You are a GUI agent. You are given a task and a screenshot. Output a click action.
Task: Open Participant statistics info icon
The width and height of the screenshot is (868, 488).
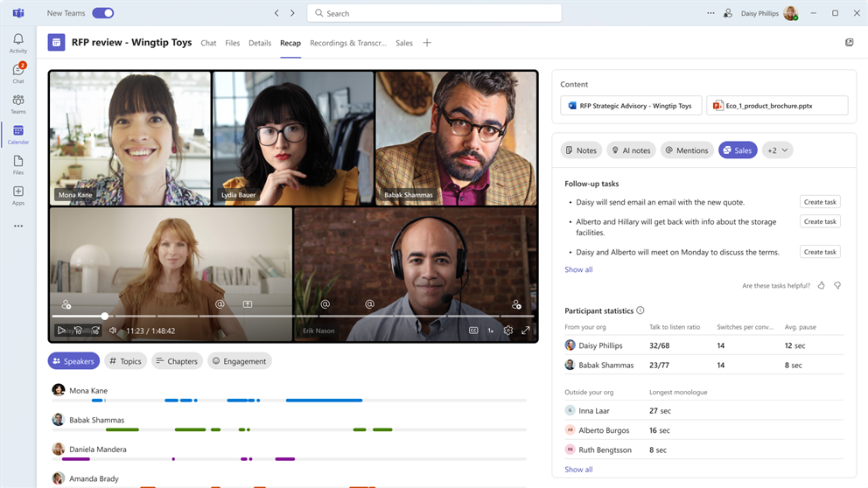(x=640, y=310)
